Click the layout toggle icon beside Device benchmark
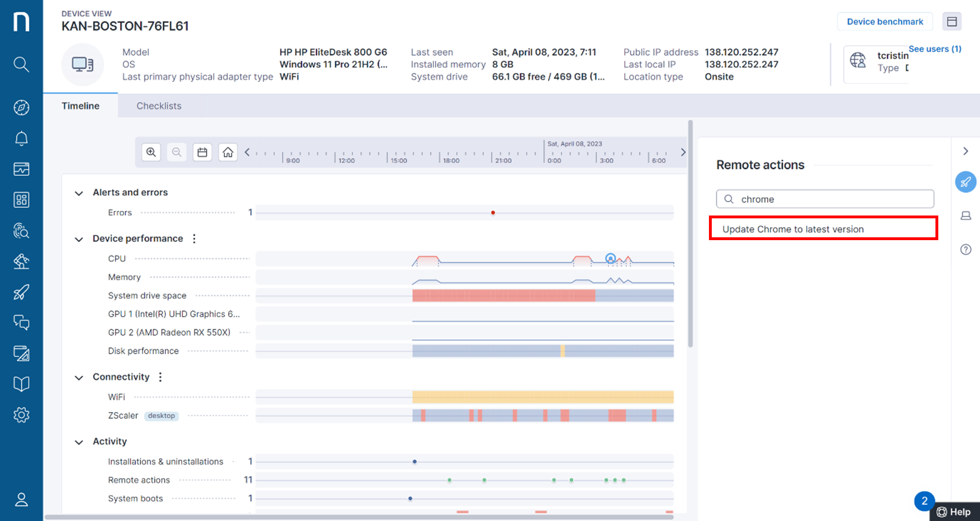The image size is (980, 521). click(x=952, y=22)
